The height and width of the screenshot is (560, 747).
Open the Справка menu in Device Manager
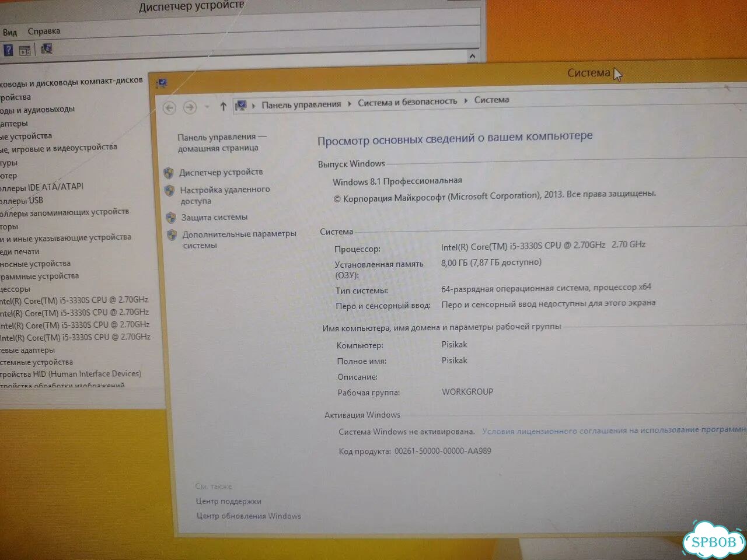[x=44, y=31]
